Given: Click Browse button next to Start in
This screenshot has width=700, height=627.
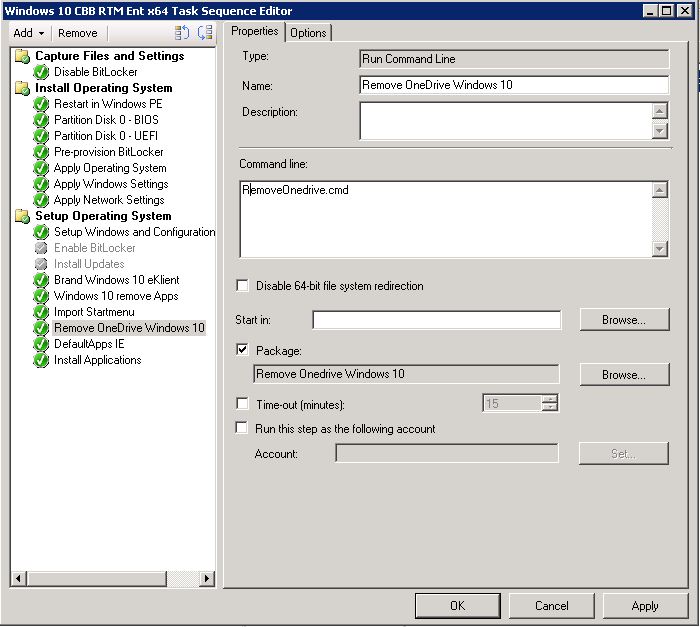Looking at the screenshot, I should tap(624, 320).
